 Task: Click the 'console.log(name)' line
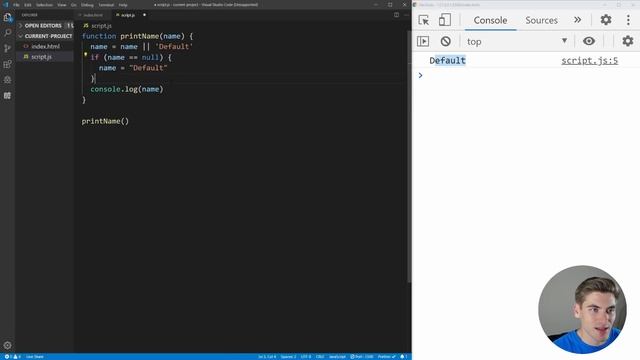click(127, 89)
